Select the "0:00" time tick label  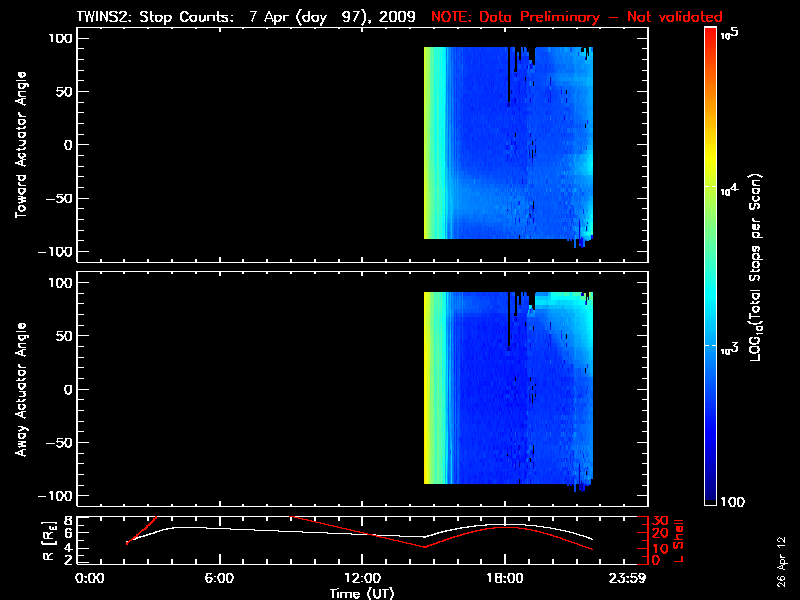[89, 579]
